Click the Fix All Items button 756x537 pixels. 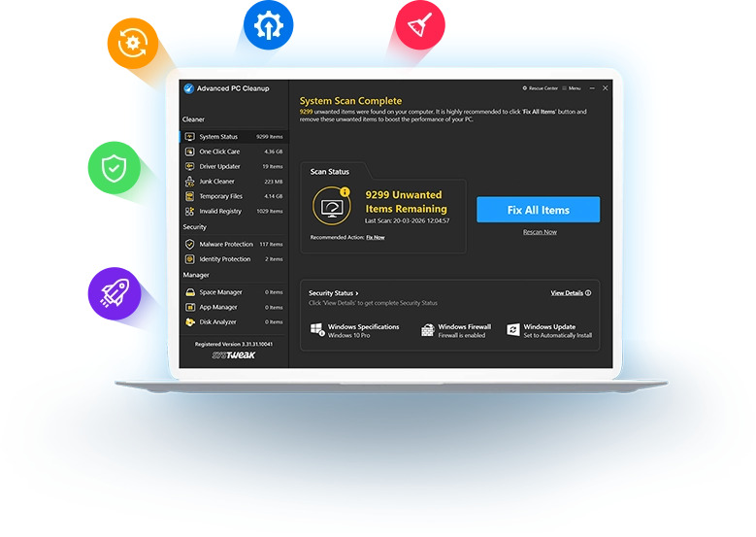coord(538,210)
